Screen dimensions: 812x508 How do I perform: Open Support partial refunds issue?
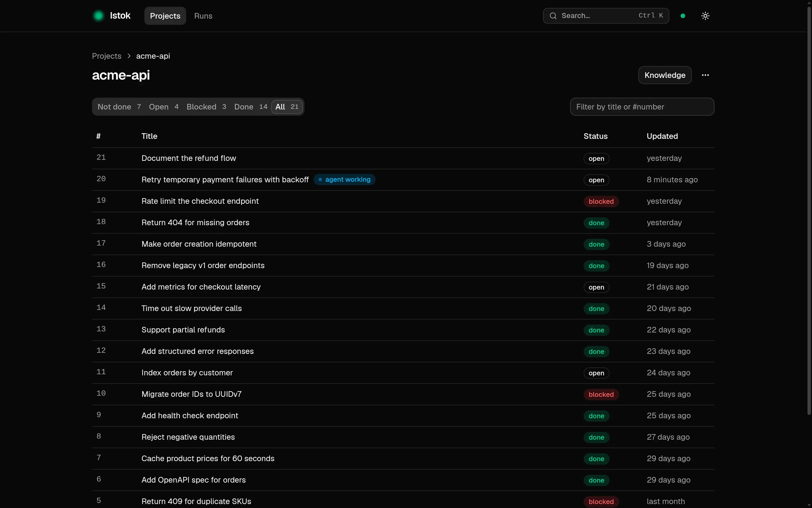[183, 330]
